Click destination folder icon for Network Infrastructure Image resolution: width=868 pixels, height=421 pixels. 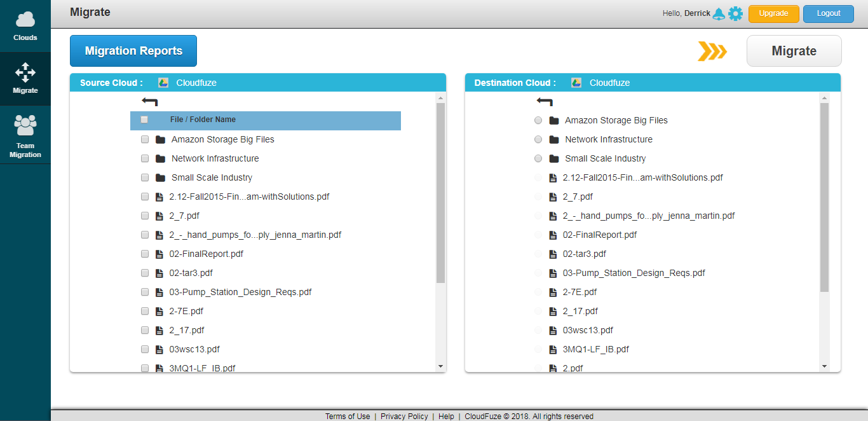553,139
